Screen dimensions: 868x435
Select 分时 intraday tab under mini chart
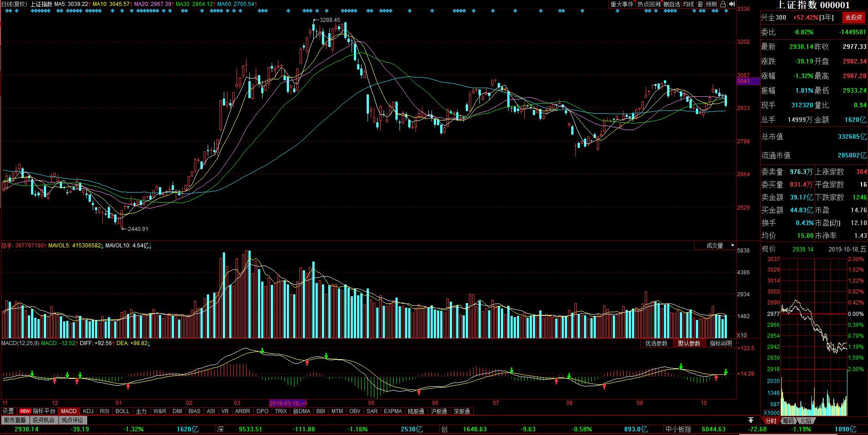[x=771, y=421]
